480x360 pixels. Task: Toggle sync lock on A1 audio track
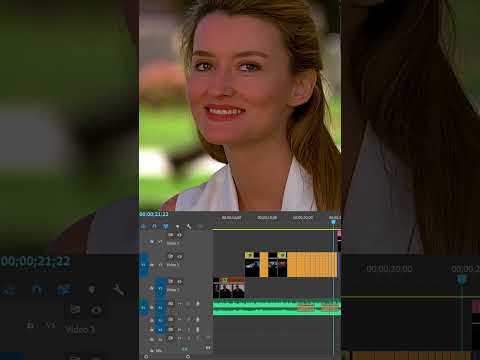(x=171, y=304)
